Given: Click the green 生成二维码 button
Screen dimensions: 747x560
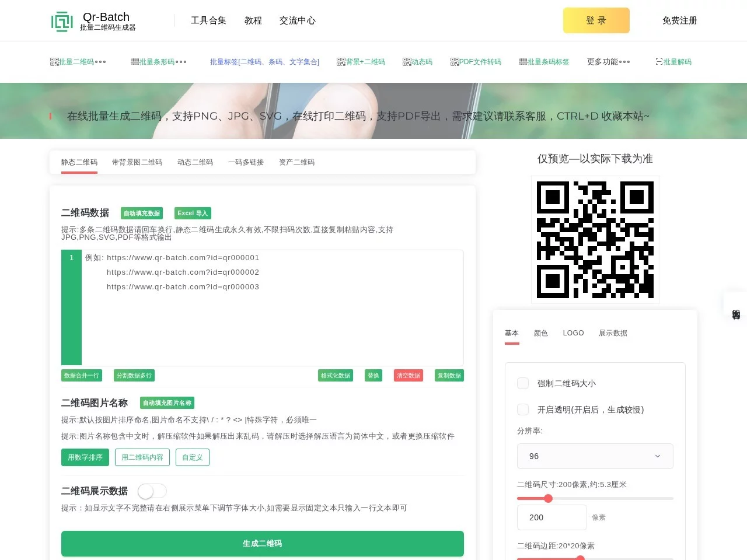Looking at the screenshot, I should (x=263, y=544).
